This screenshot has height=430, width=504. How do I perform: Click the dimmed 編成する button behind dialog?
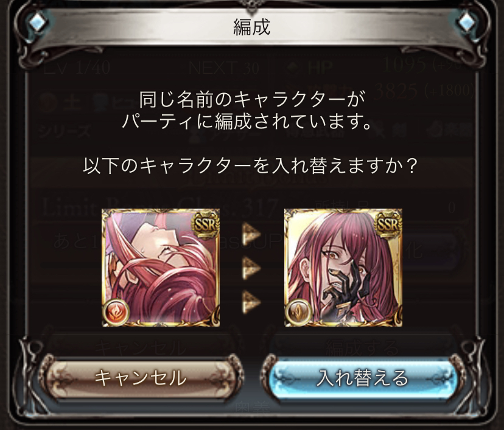(x=362, y=348)
